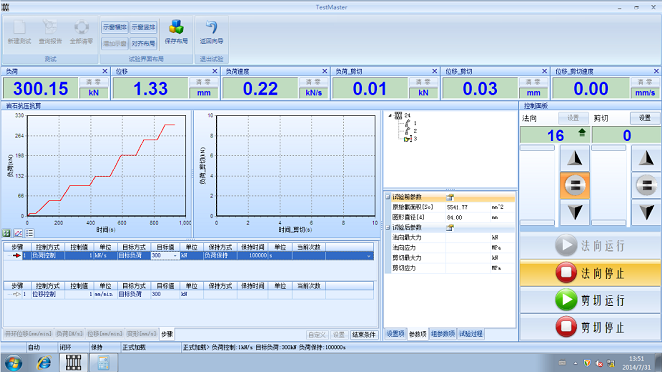Click the 结束条件 button
Screen dimensions: 662x372
[364, 335]
